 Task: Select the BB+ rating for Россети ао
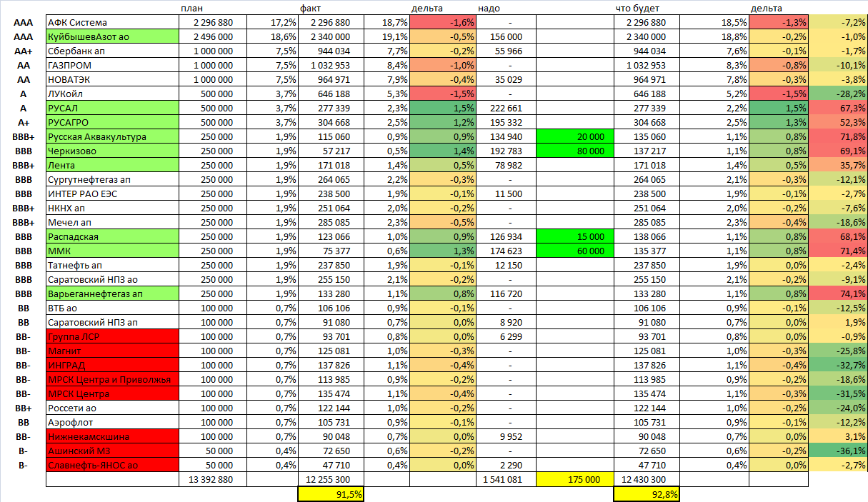point(24,408)
